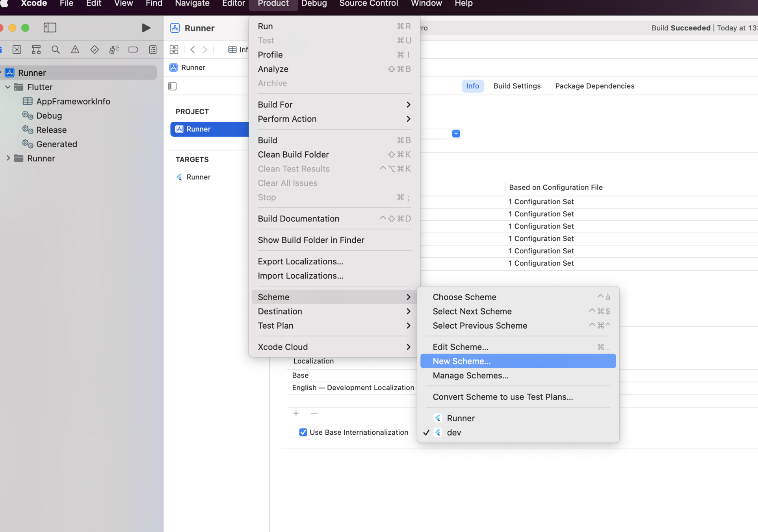The image size is (758, 532).
Task: Open the Test navigator diamond icon
Action: coord(94,50)
